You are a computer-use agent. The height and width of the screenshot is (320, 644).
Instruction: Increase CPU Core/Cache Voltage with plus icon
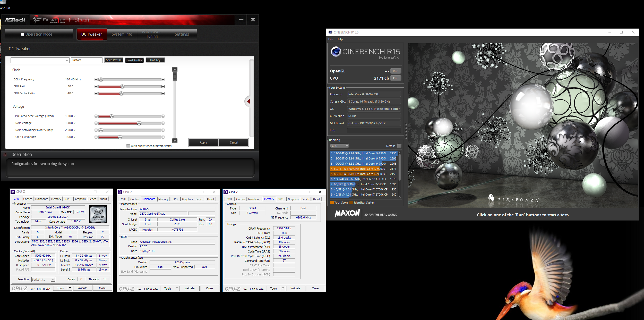tap(163, 116)
